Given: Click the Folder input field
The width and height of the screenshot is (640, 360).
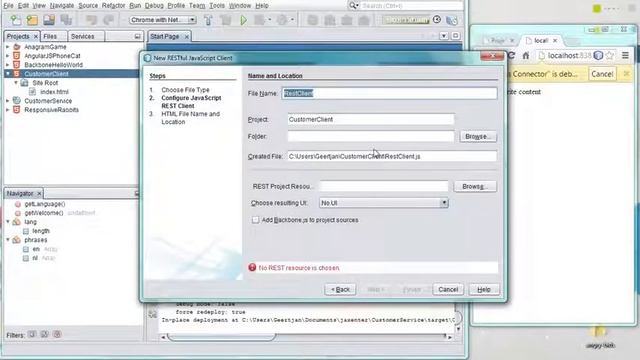Looking at the screenshot, I should click(371, 136).
